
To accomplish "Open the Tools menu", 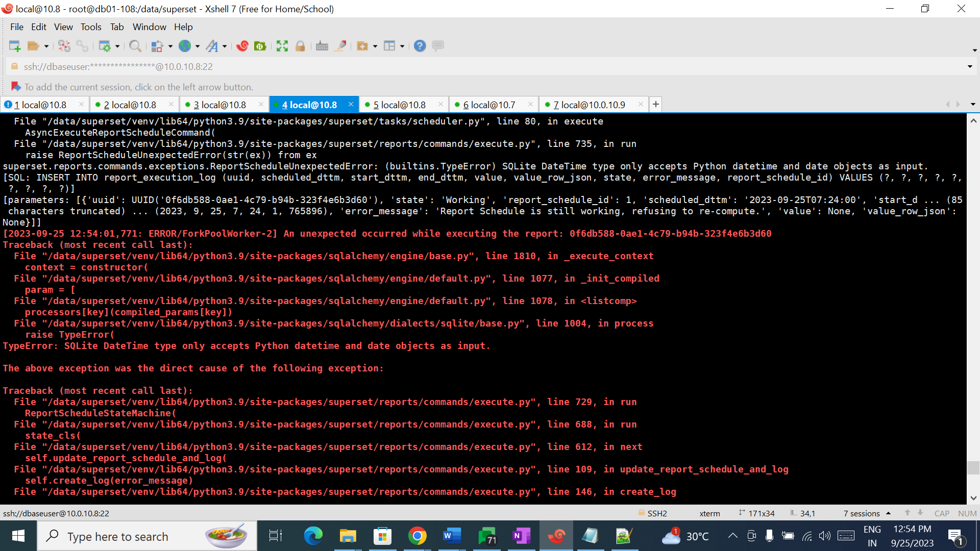I will point(90,27).
